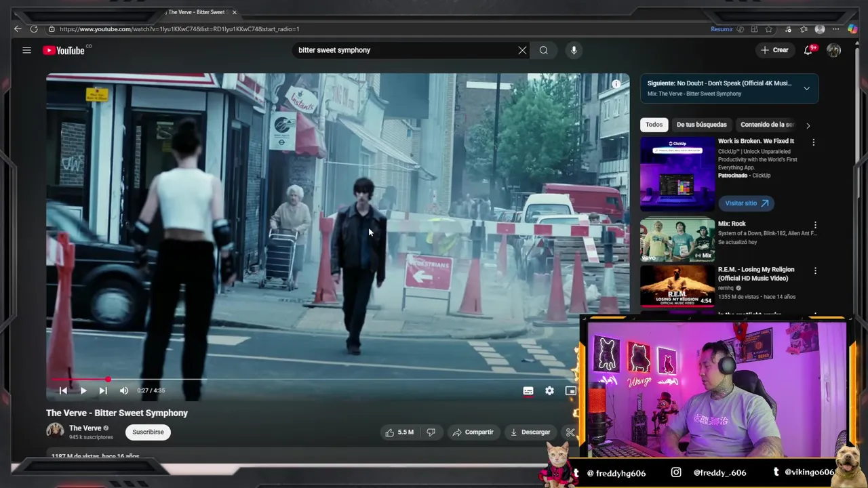868x488 pixels.
Task: Open options for R.E.M. video
Action: pos(815,270)
